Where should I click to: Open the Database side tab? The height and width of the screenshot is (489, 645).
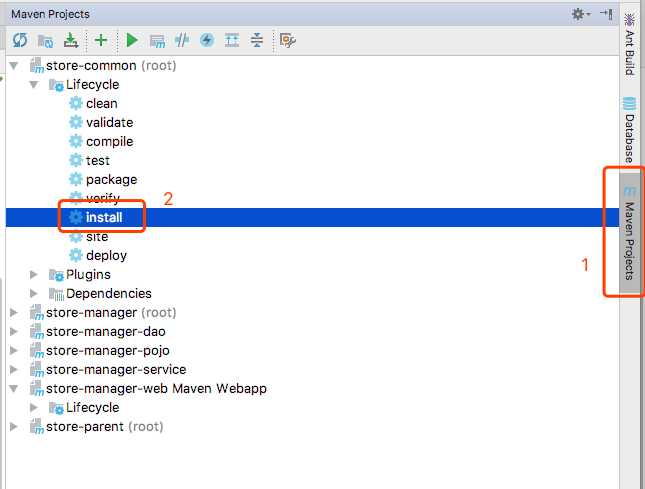point(629,130)
